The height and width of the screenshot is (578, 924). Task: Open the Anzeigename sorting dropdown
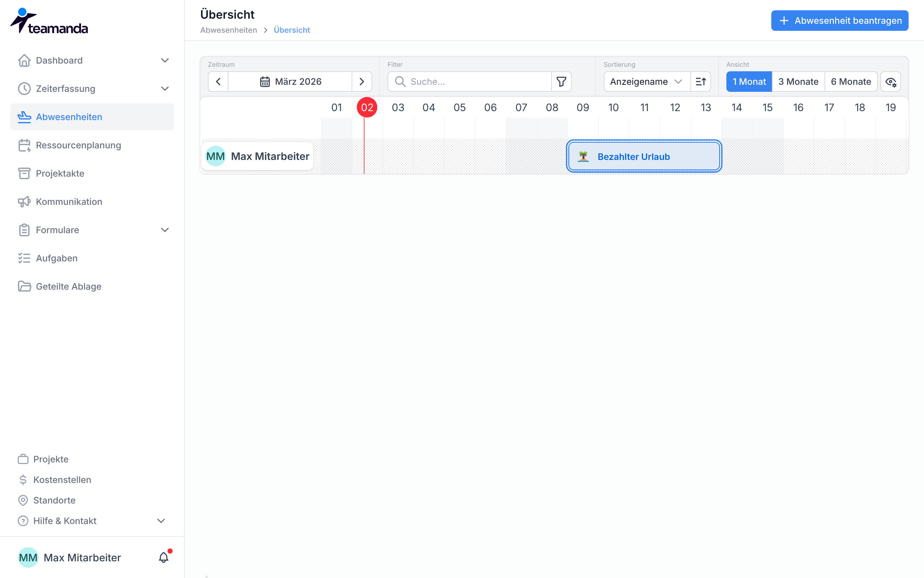647,82
